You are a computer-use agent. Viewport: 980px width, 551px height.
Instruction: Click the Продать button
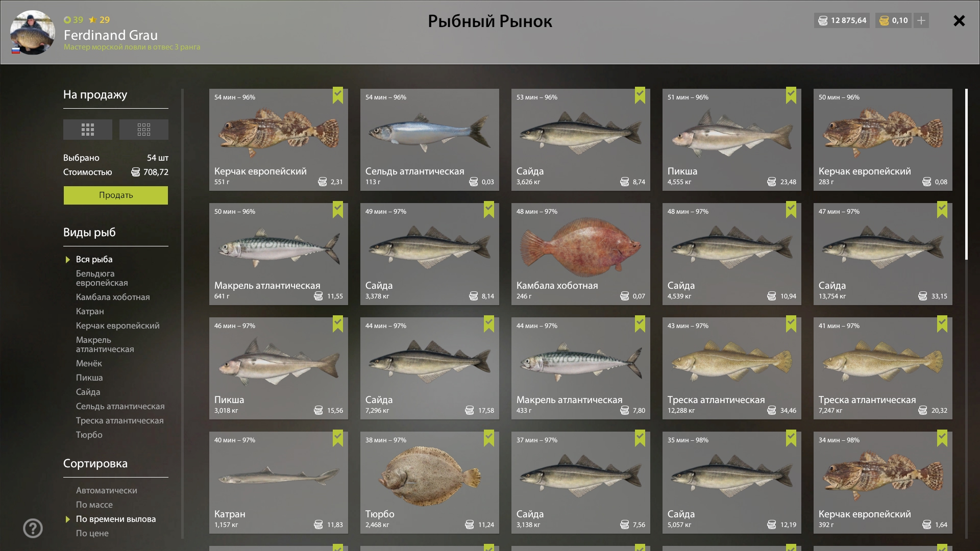pos(116,195)
